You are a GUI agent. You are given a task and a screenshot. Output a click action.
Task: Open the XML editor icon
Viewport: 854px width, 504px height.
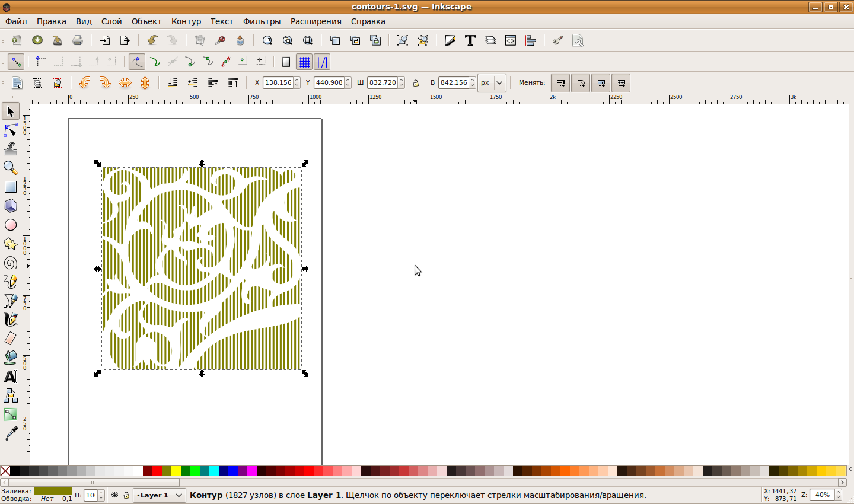click(x=511, y=40)
